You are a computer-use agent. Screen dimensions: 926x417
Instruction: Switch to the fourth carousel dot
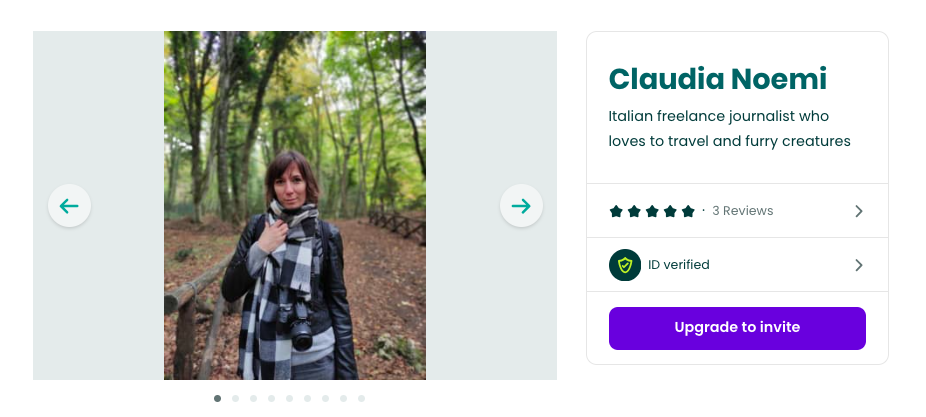pos(271,398)
